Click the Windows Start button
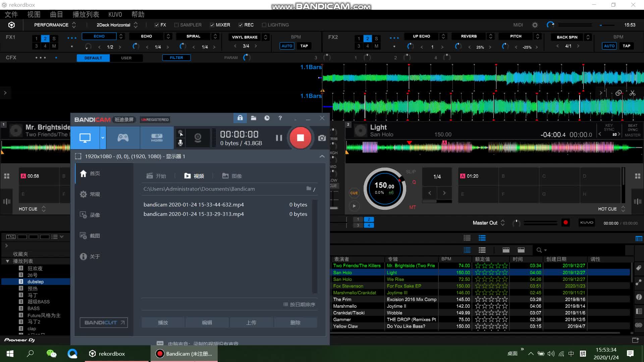The image size is (644, 362). (x=10, y=354)
